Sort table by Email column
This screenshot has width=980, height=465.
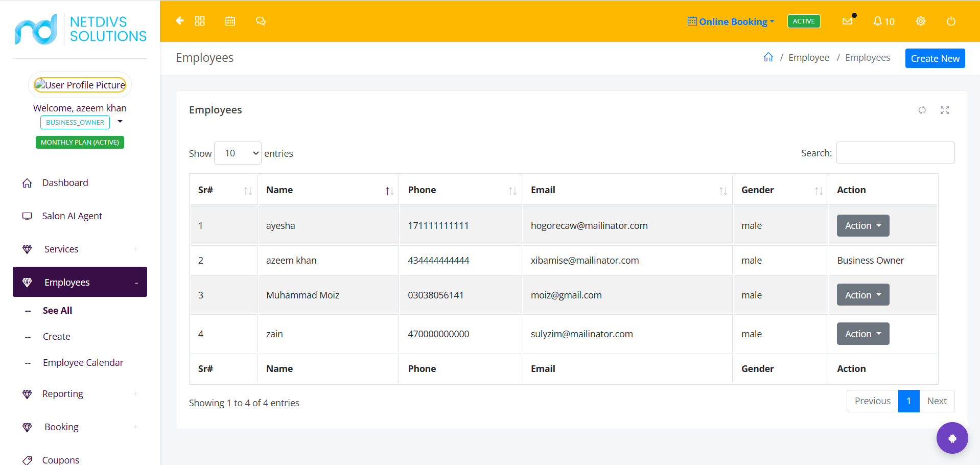point(627,190)
